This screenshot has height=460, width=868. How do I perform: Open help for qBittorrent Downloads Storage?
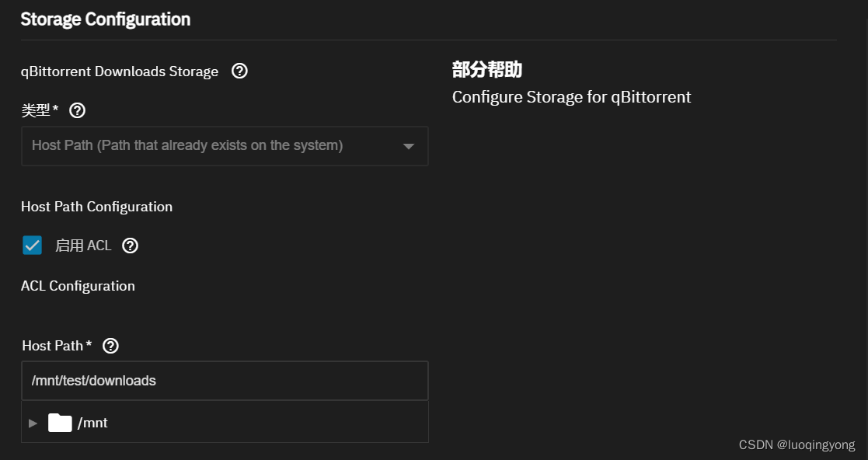239,71
